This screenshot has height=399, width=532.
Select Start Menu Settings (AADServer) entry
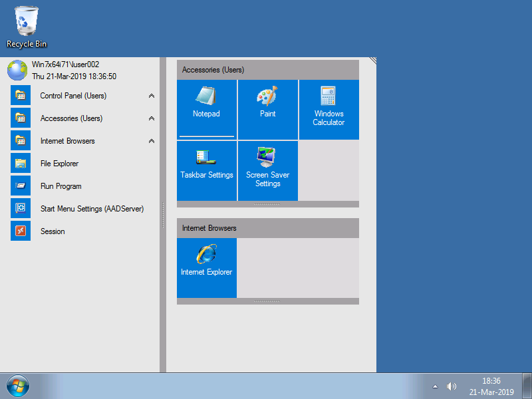tap(92, 209)
